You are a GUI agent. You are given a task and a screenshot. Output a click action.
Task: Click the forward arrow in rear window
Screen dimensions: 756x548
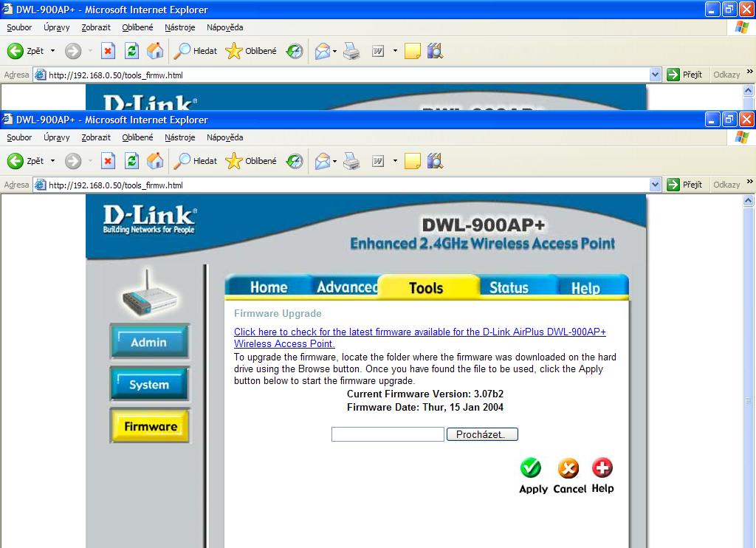[73, 51]
